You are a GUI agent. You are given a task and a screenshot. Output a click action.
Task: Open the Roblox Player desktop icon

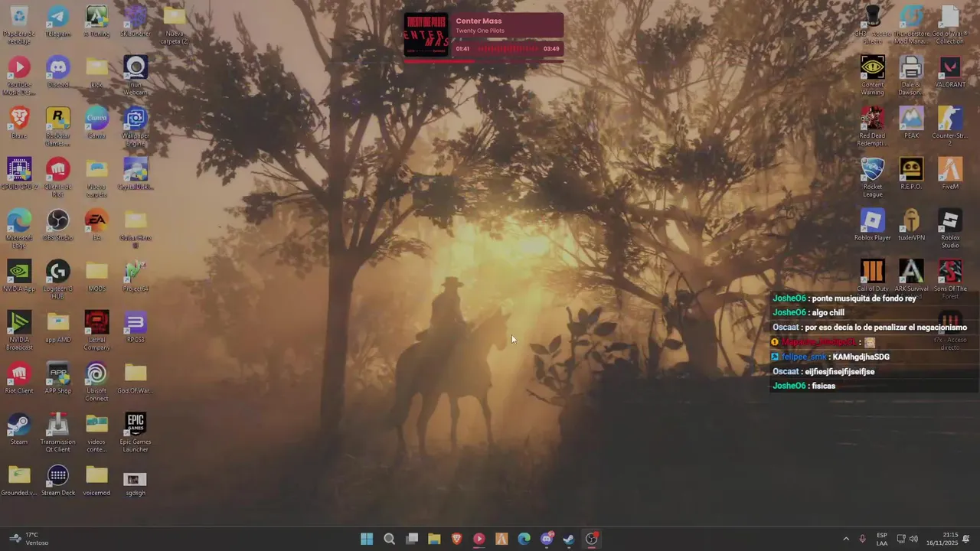[872, 226]
